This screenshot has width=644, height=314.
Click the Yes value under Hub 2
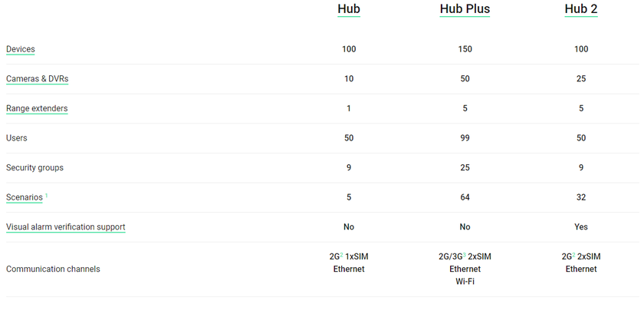click(x=581, y=227)
